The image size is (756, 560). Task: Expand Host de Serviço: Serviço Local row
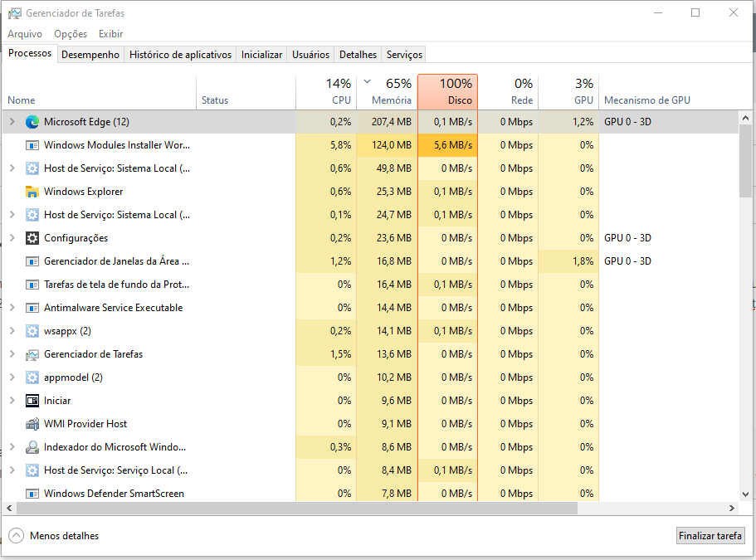point(12,470)
